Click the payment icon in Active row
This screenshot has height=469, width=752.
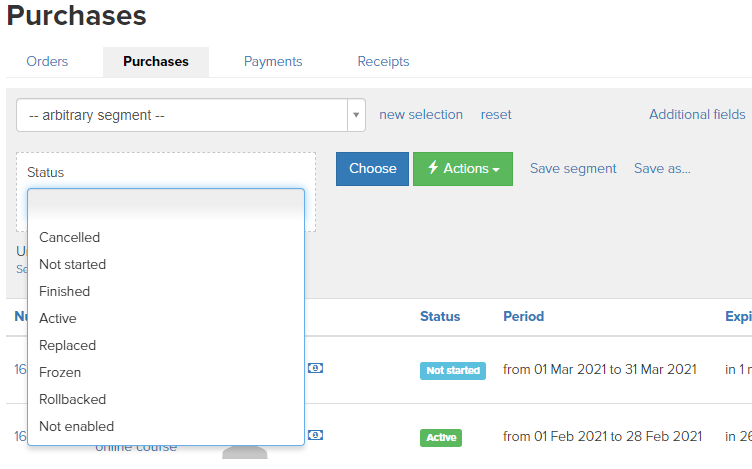tap(315, 435)
